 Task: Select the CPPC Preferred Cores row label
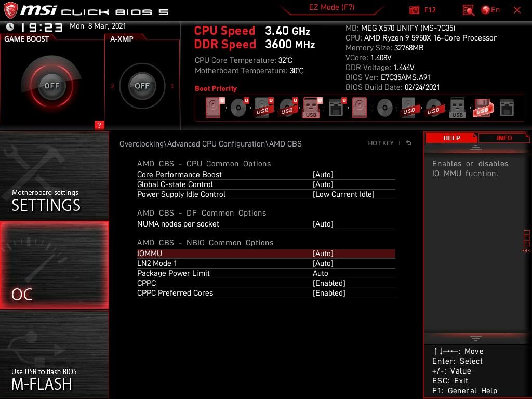(175, 293)
